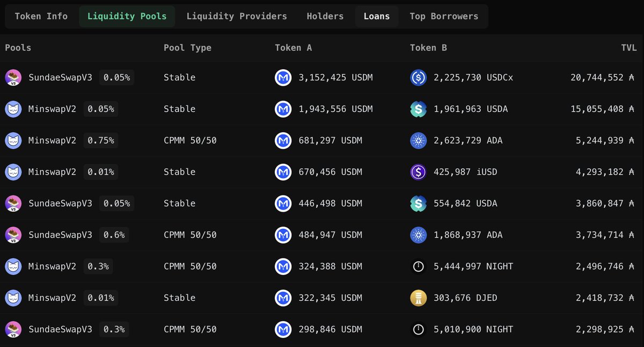Select the NIGHT token icon in the MinswapV2 0.3% row
Image resolution: width=644 pixels, height=347 pixels.
tap(418, 266)
